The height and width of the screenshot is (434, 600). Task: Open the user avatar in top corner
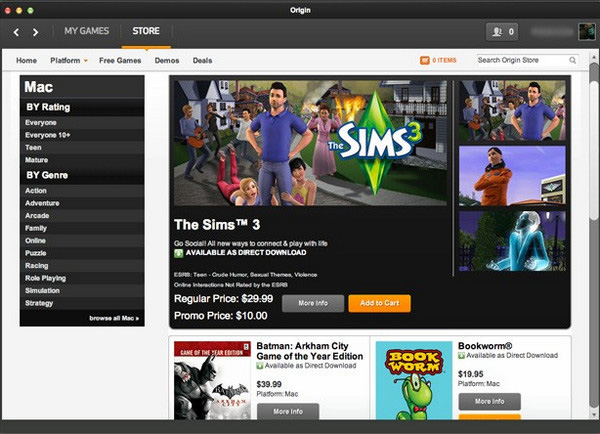point(586,32)
